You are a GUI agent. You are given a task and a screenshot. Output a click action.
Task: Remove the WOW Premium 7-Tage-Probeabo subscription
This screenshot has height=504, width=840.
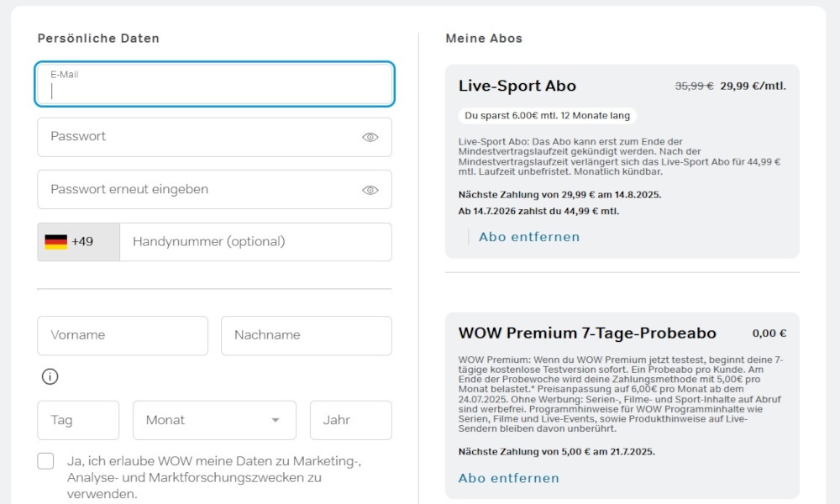(x=508, y=478)
